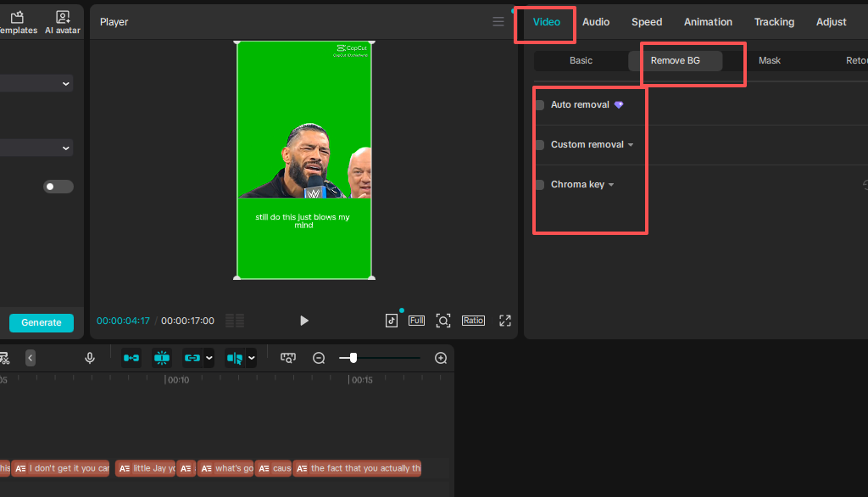Select the split clip tool in timeline toolbar
The height and width of the screenshot is (497, 868).
(162, 357)
